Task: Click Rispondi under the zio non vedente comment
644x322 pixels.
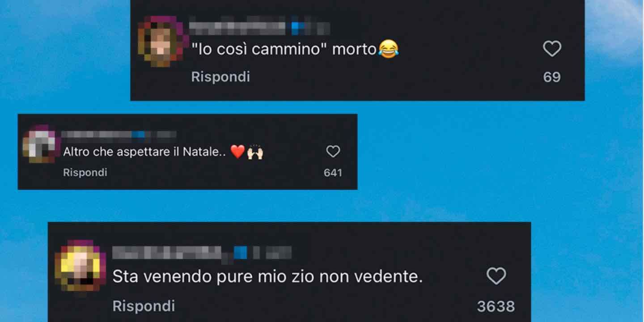Action: click(x=144, y=306)
